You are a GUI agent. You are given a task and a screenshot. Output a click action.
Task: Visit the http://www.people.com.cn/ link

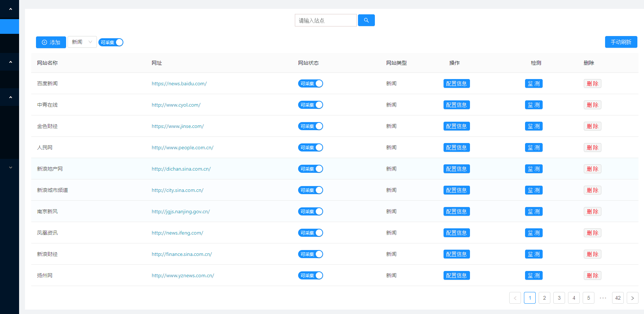click(x=182, y=147)
